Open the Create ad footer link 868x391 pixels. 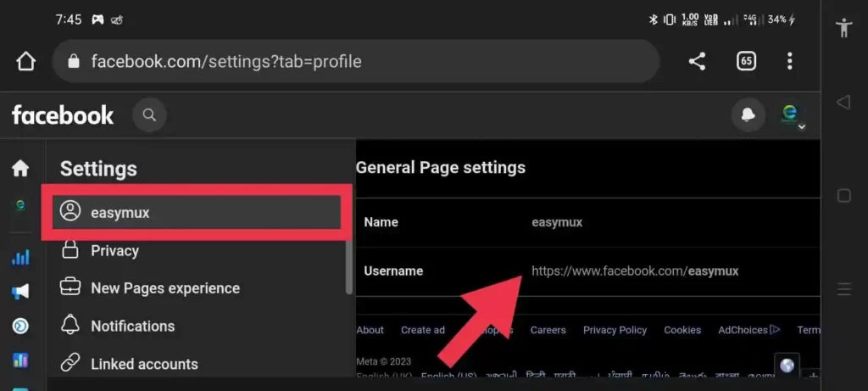point(423,330)
